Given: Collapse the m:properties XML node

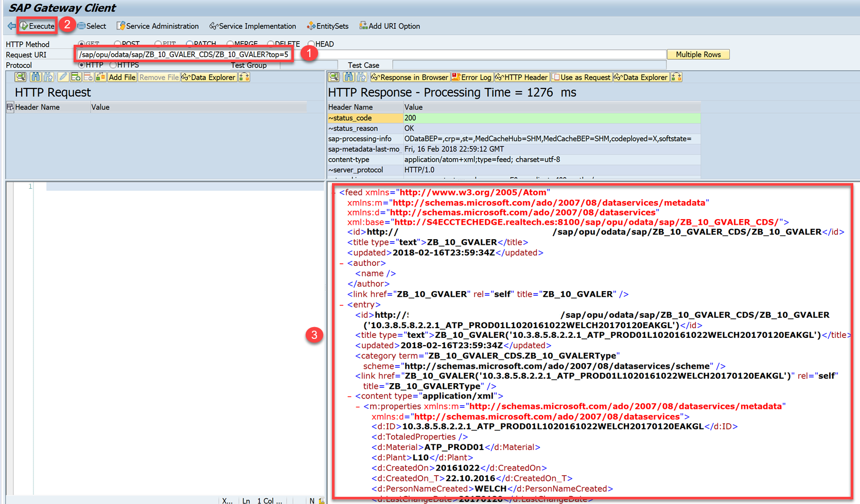Looking at the screenshot, I should 358,406.
